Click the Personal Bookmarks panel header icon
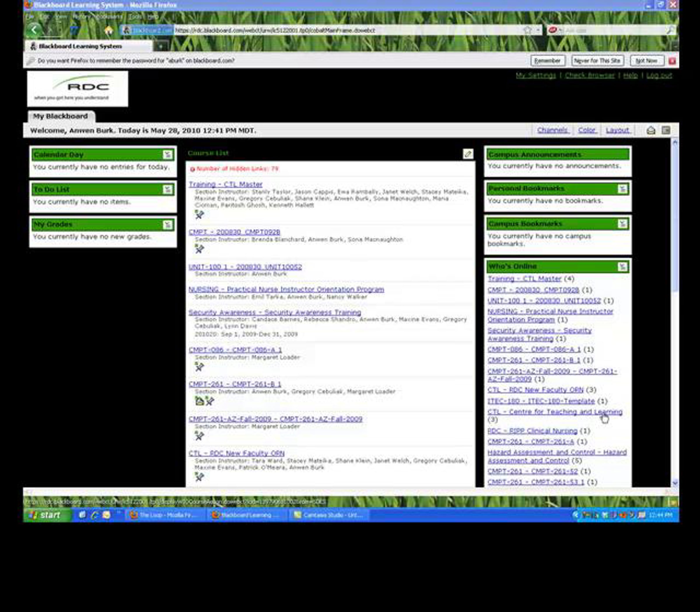 [622, 189]
